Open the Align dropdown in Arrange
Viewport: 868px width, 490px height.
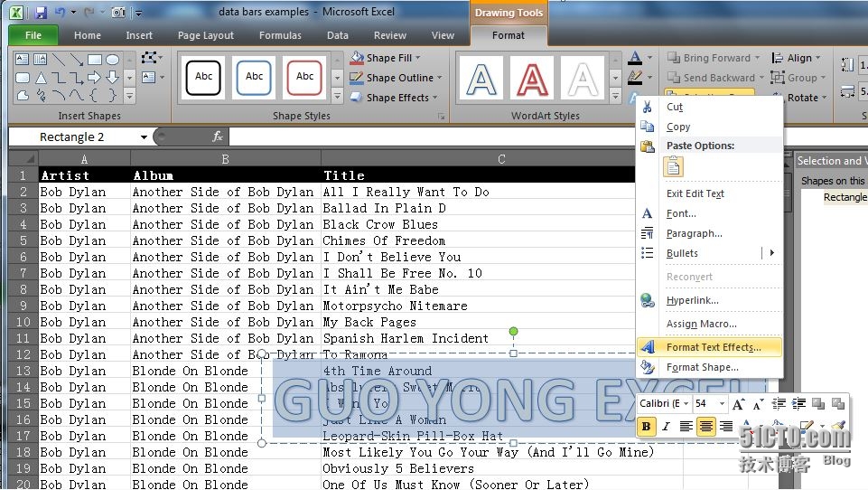coord(797,58)
